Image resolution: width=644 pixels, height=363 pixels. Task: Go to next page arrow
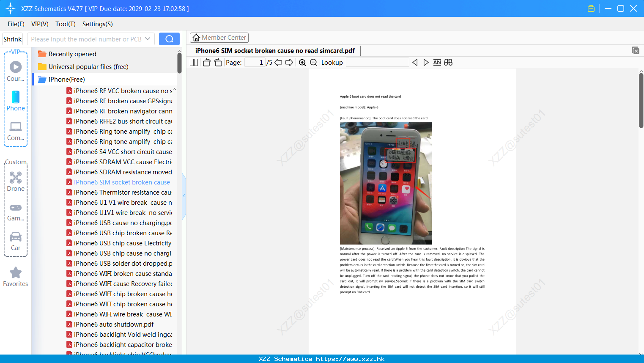point(289,63)
